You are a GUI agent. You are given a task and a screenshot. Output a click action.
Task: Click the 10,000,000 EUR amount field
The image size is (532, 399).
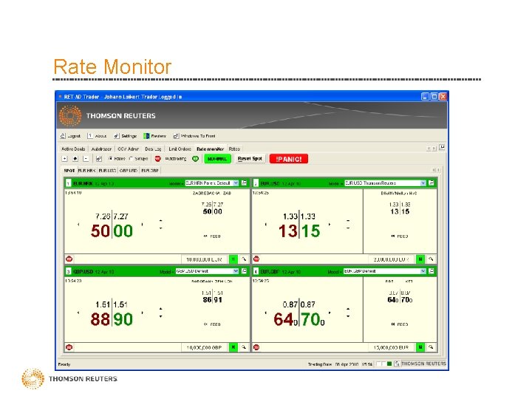coord(205,259)
